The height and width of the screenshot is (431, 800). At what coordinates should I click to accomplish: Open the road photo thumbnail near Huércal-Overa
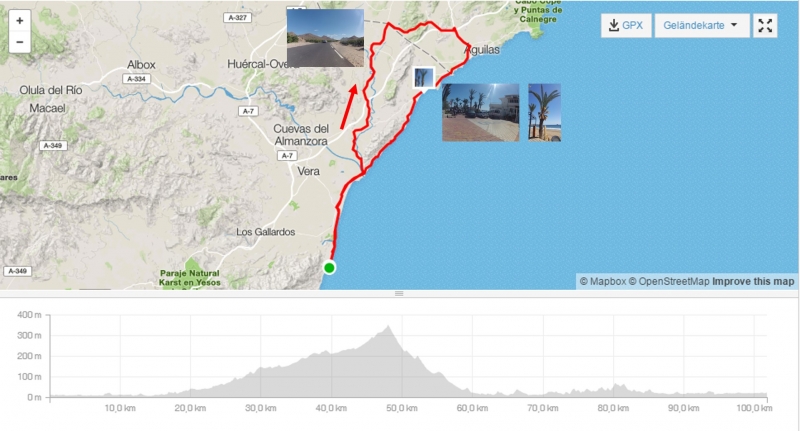(325, 38)
